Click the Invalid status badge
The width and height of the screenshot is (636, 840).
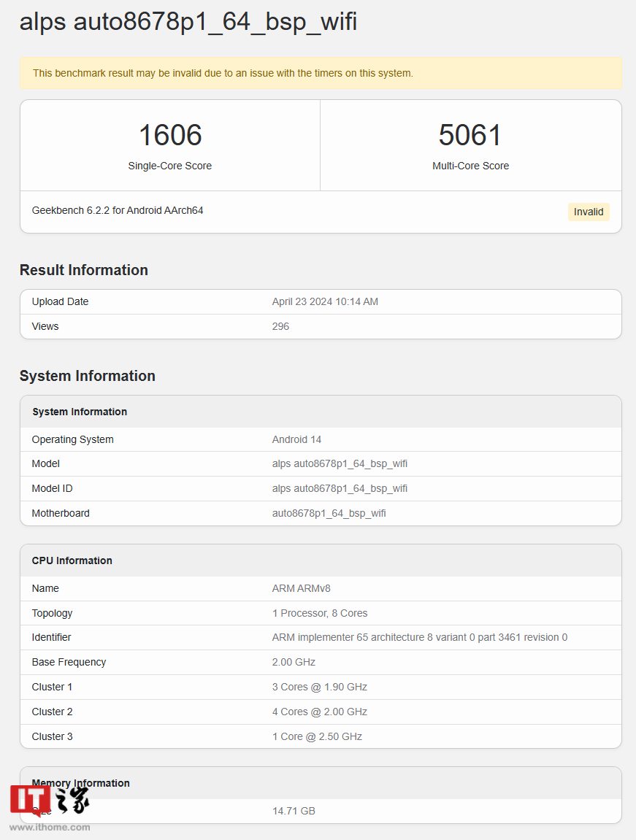588,212
